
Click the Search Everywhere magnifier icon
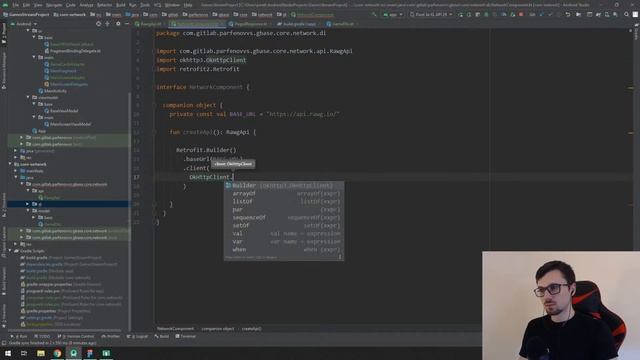(627, 14)
